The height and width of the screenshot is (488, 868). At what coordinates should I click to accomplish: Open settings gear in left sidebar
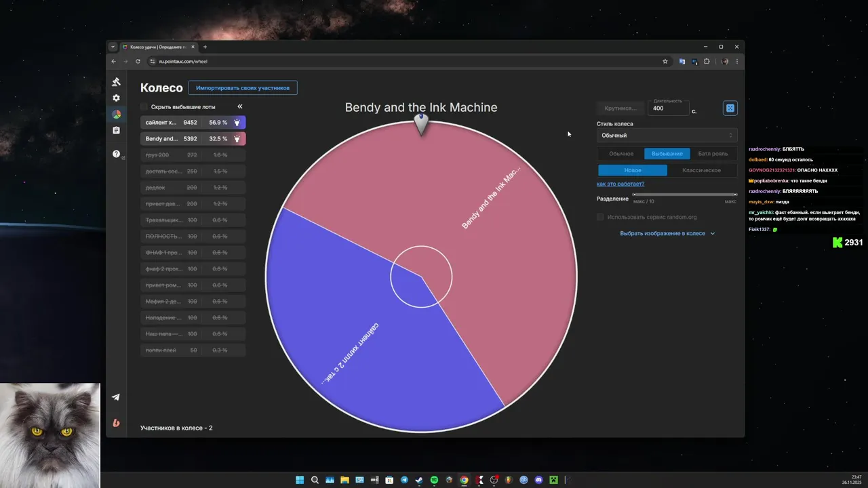pos(116,98)
